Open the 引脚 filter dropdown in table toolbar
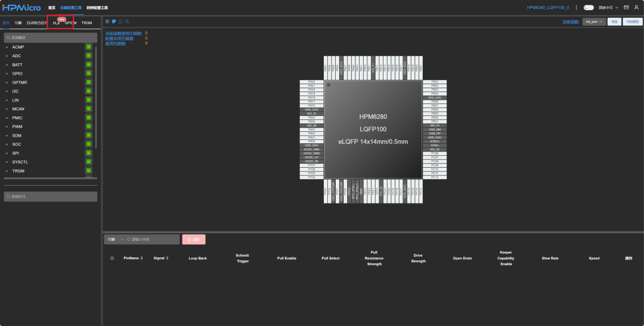 click(x=114, y=239)
